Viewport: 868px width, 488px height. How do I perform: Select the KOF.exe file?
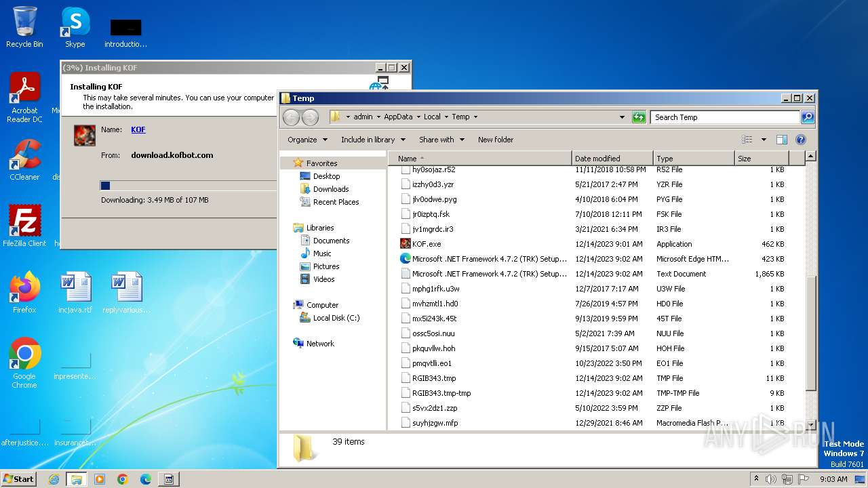[x=426, y=244]
